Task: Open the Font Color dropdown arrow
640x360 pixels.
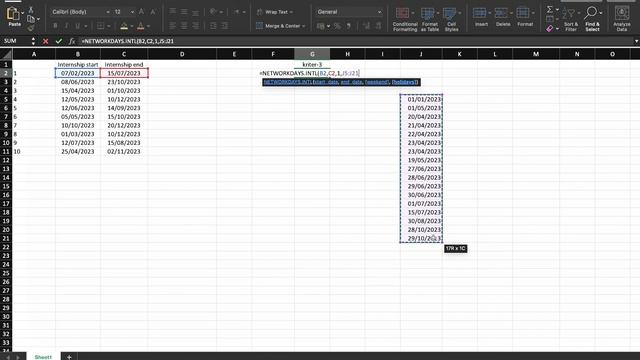Action: (148, 26)
